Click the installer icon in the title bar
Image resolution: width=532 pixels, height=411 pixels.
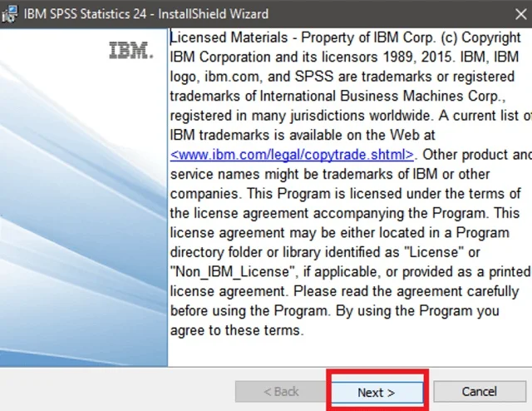click(x=9, y=14)
